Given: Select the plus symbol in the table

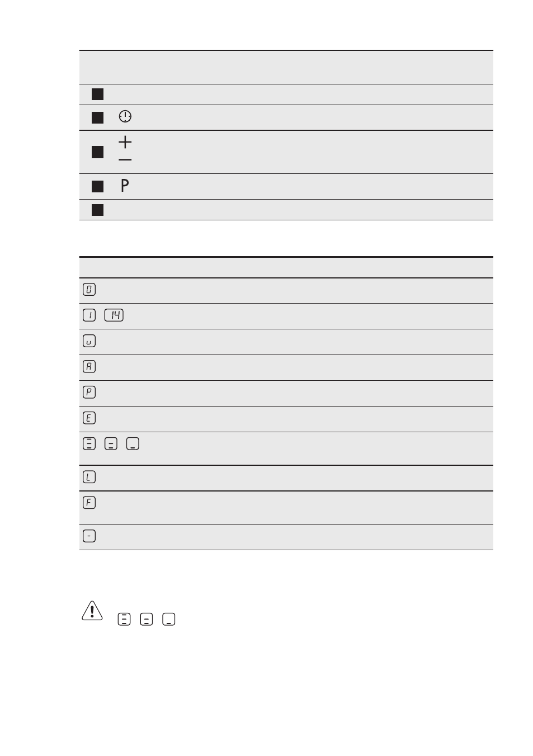Looking at the screenshot, I should [x=125, y=142].
